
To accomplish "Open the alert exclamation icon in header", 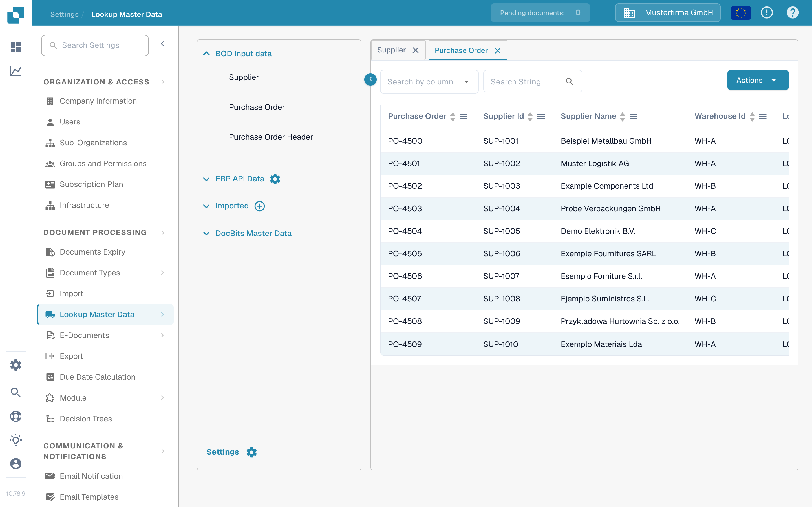I will pos(767,13).
